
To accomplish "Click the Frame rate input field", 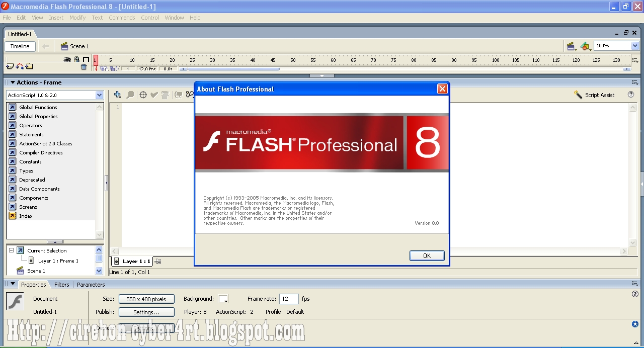I will (289, 299).
